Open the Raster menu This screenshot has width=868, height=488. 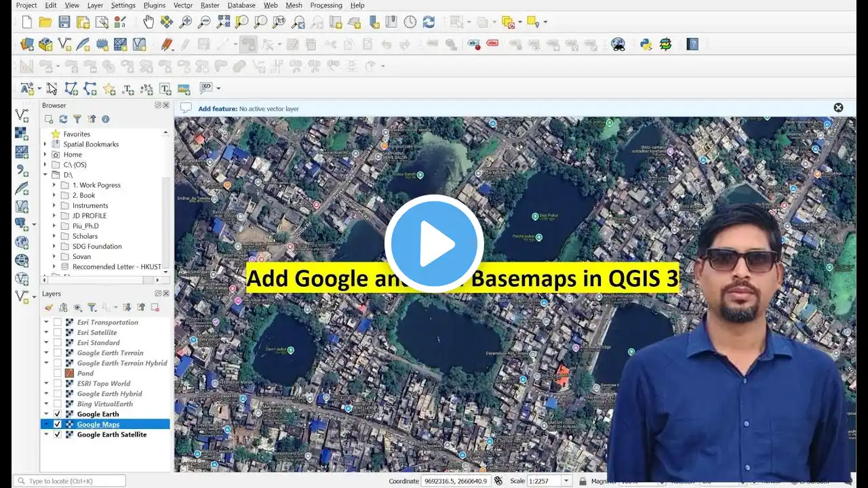tap(210, 5)
